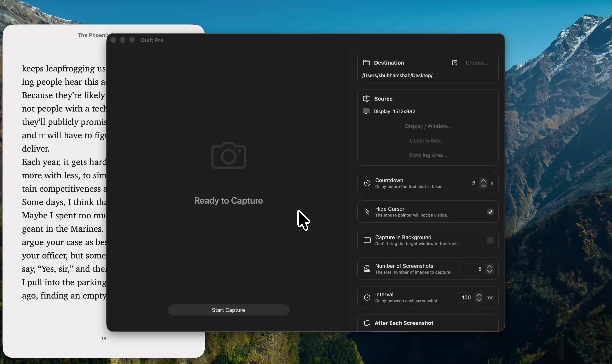Click the Interval stopwatch icon
The width and height of the screenshot is (612, 364).
[x=367, y=297]
